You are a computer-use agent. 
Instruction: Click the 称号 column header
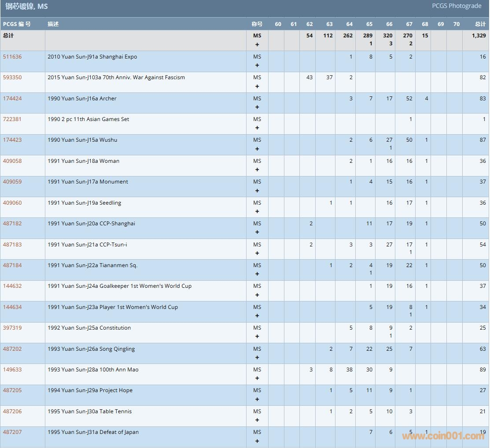(x=257, y=24)
